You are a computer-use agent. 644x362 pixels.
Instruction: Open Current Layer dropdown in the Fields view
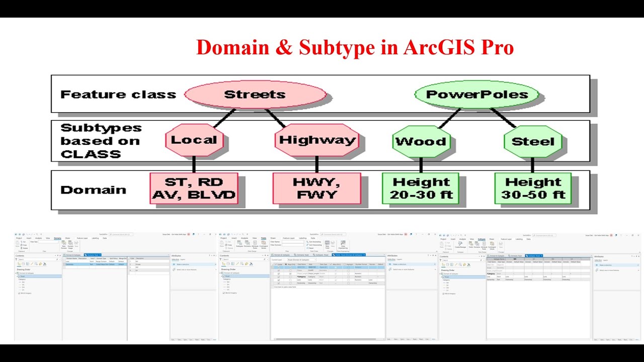302,259
